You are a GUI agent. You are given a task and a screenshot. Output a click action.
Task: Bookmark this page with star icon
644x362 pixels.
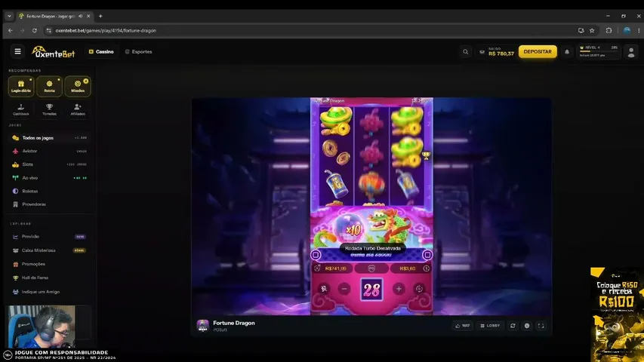[592, 30]
